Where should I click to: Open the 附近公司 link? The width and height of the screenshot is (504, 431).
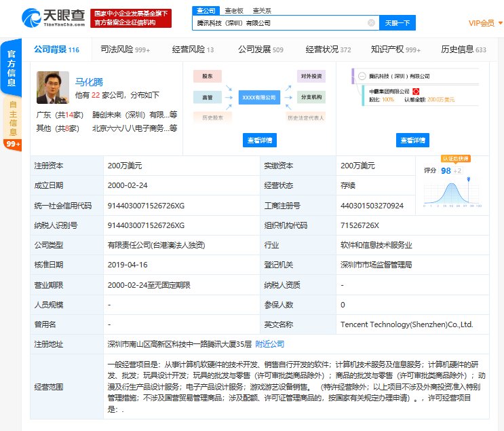pyautogui.click(x=269, y=344)
